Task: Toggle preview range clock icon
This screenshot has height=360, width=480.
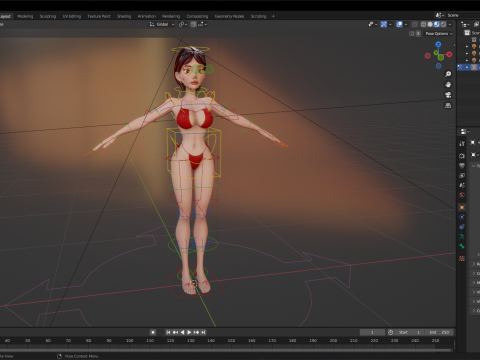Action: 391,332
